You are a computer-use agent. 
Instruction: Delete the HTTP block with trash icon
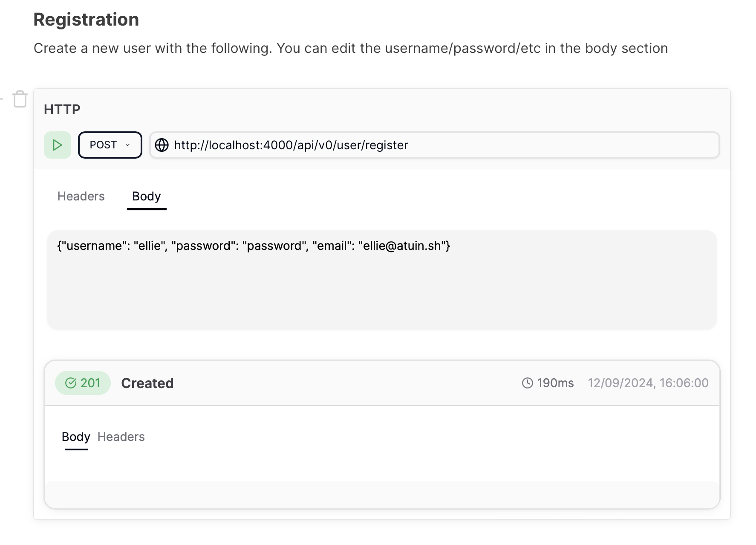(20, 99)
